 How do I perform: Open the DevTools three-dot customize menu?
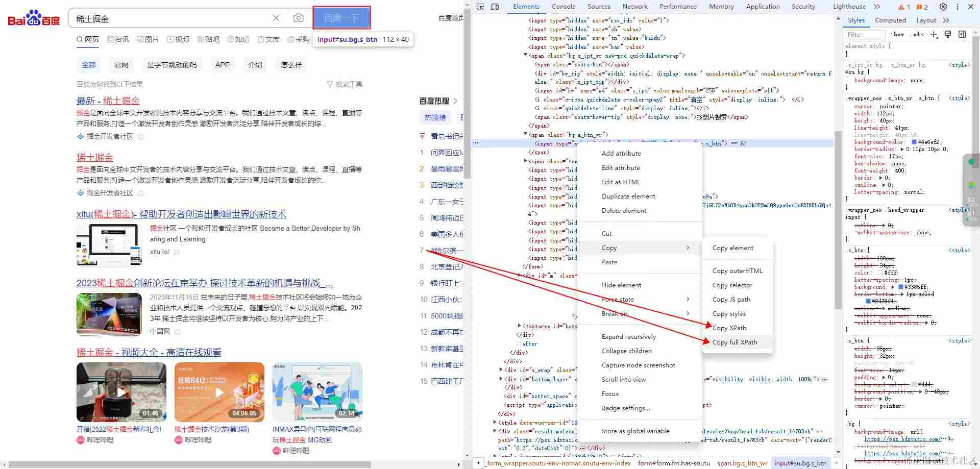pos(957,7)
